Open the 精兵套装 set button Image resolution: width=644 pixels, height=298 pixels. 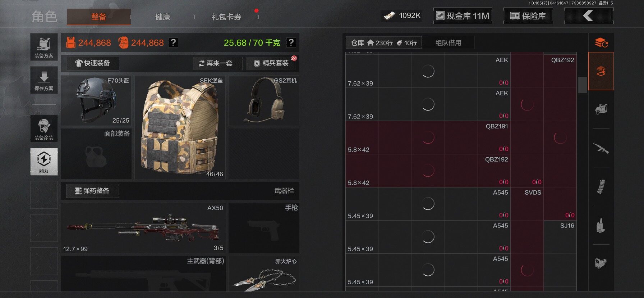pyautogui.click(x=272, y=63)
